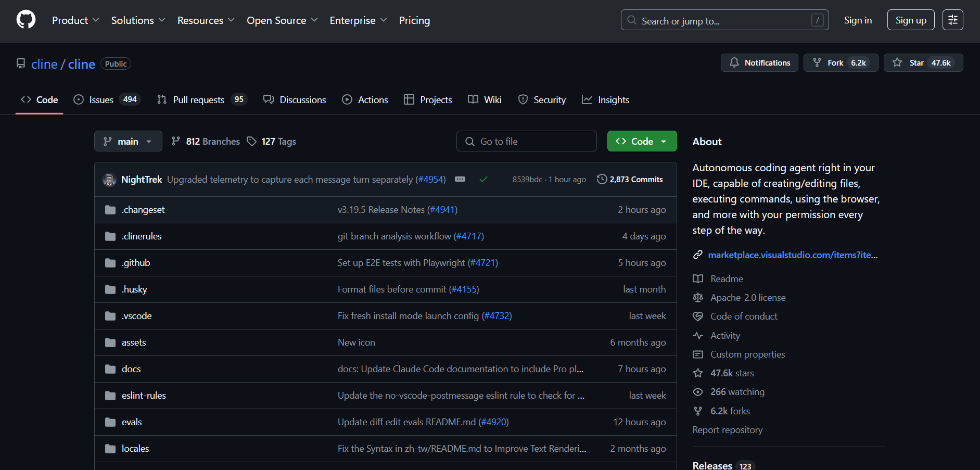
Task: Click the tag icon beside 127 Tags
Action: point(252,141)
